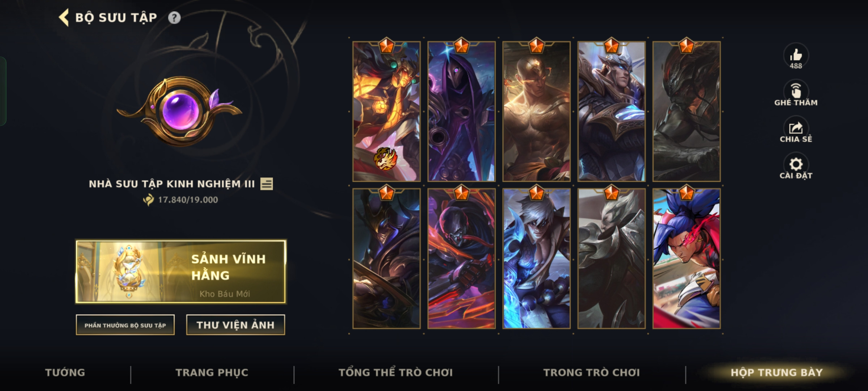868x391 pixels.
Task: Open the question mark help icon
Action: coord(174,18)
